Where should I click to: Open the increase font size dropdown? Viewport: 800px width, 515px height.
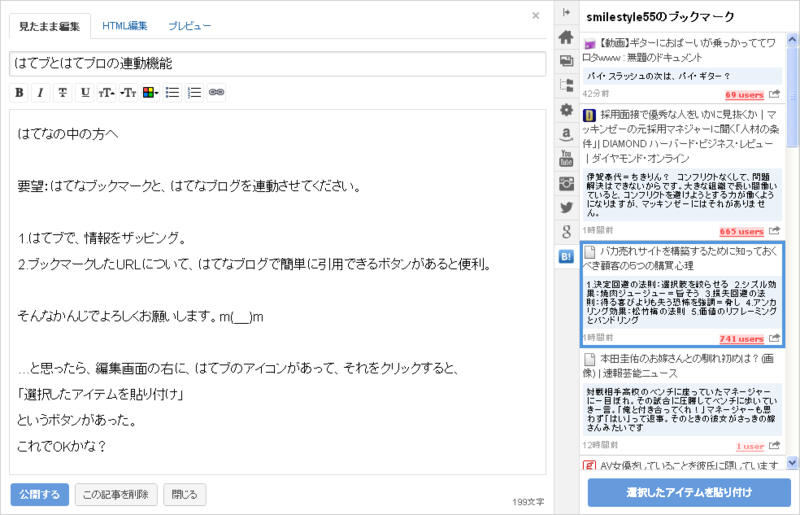click(107, 92)
